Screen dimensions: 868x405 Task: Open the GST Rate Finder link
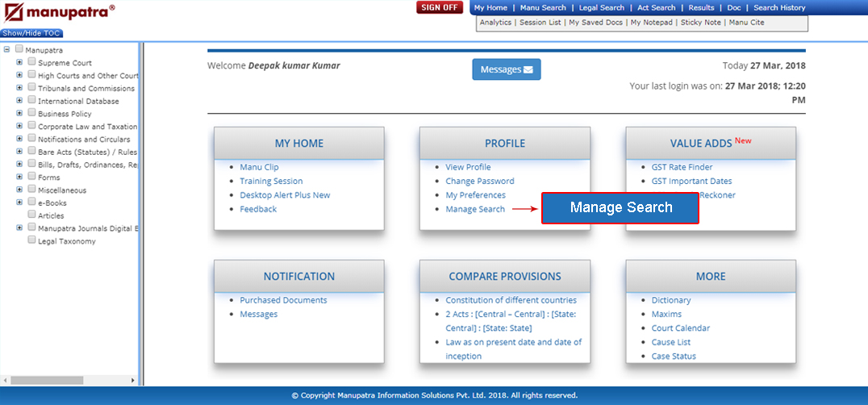pyautogui.click(x=682, y=167)
